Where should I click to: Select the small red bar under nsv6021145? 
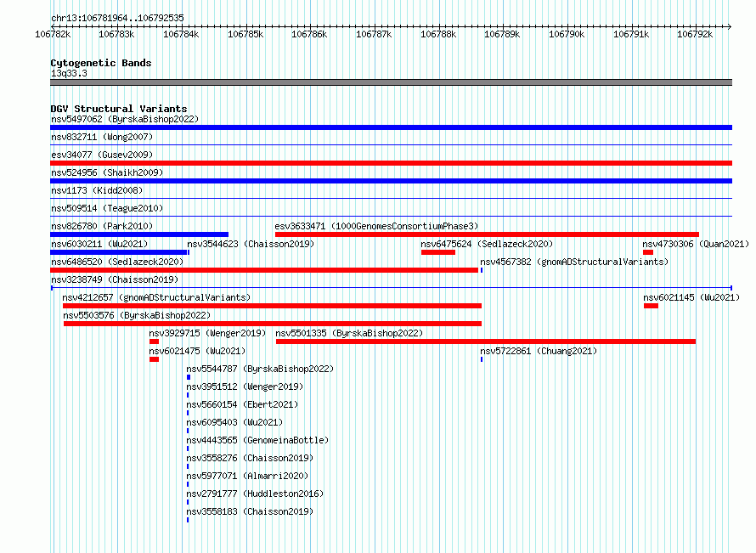(651, 306)
